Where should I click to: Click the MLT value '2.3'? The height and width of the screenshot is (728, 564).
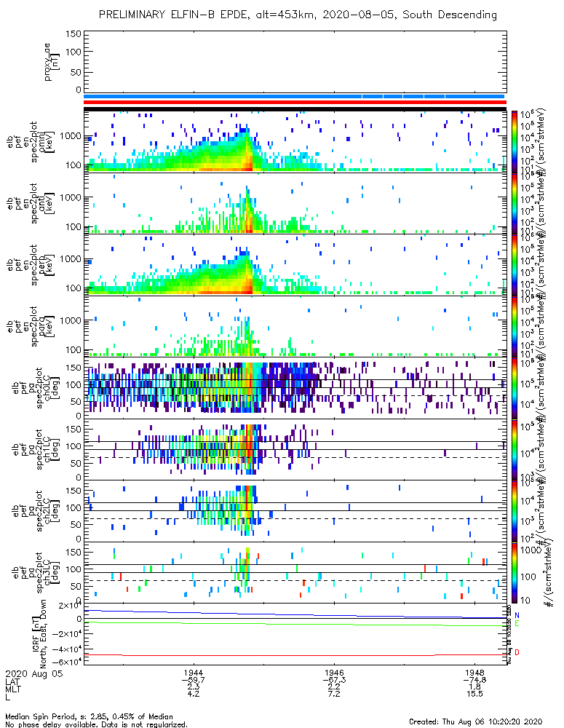pos(194,687)
